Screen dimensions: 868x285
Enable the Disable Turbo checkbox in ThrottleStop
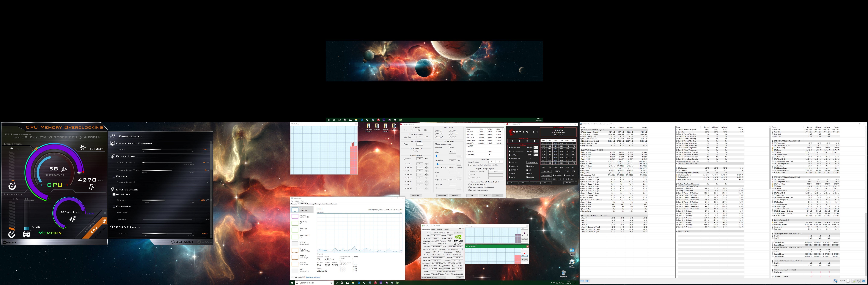[x=509, y=166]
